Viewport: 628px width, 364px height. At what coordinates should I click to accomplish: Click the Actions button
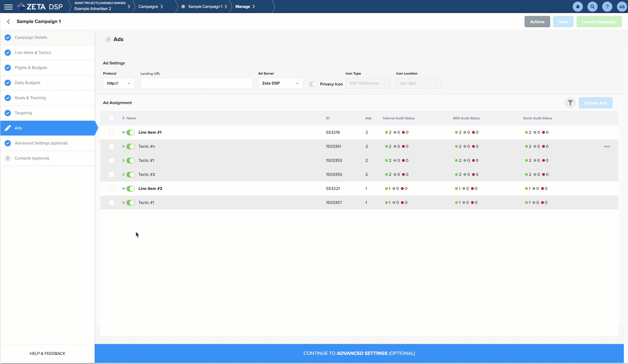[537, 22]
